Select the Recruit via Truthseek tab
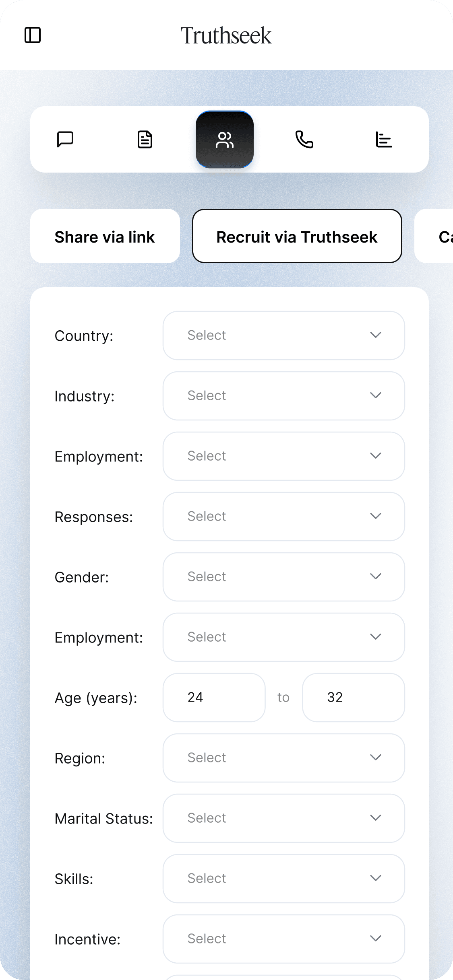This screenshot has width=453, height=980. [x=297, y=236]
